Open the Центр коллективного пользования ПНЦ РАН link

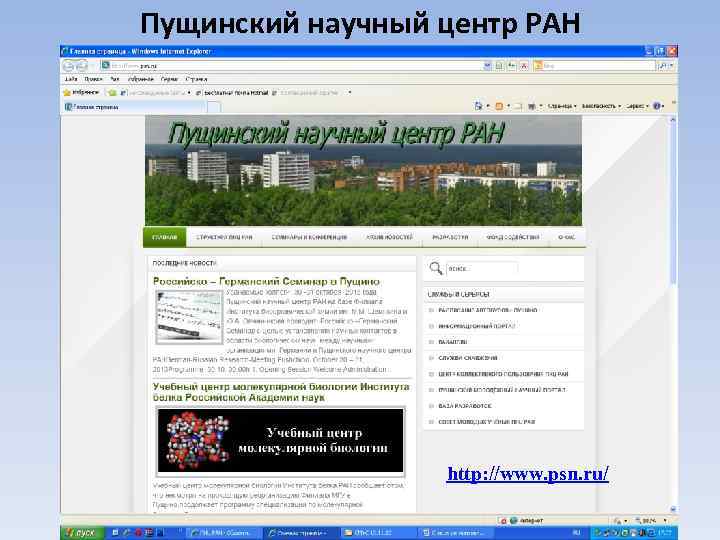pos(503,374)
